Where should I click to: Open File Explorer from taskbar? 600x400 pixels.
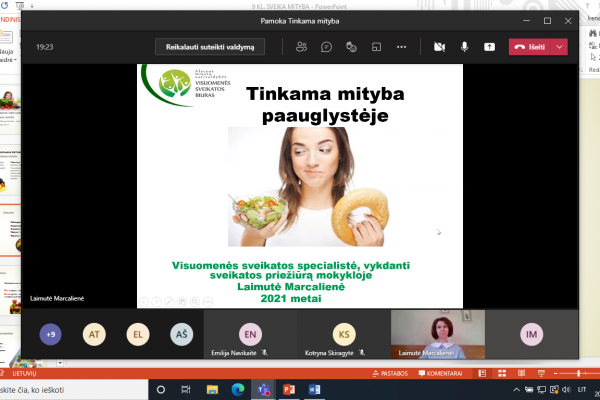(212, 390)
